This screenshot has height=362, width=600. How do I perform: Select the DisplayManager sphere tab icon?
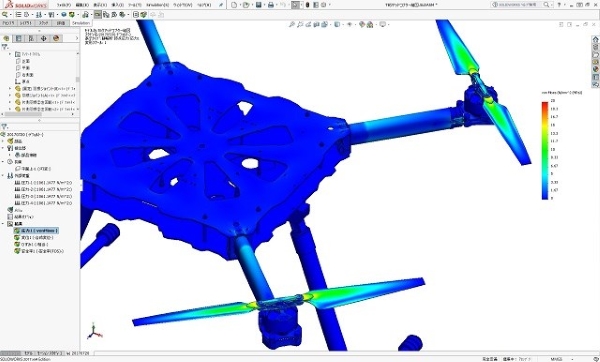[x=56, y=38]
